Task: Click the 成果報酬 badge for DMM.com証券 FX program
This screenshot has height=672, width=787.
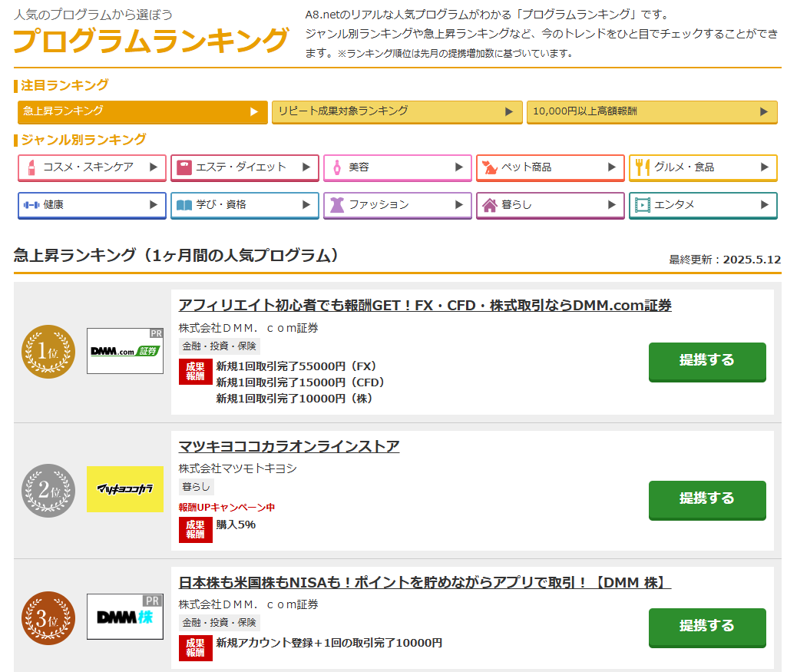Action: click(196, 372)
